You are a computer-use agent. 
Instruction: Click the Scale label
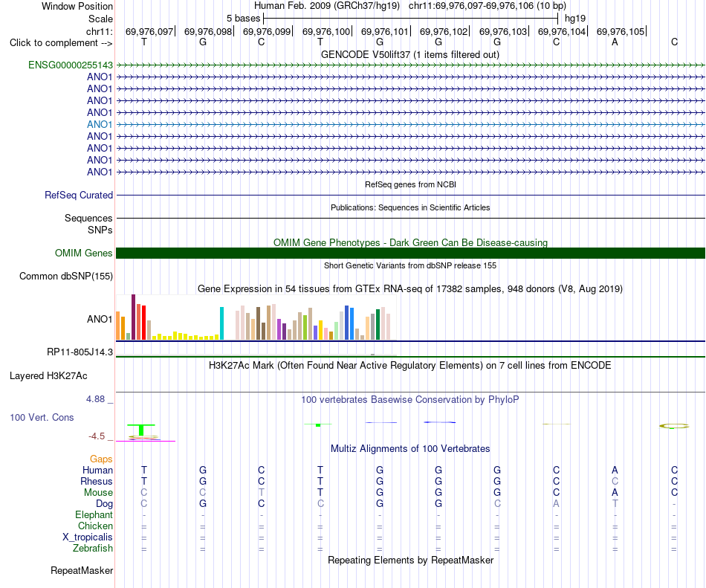point(100,19)
